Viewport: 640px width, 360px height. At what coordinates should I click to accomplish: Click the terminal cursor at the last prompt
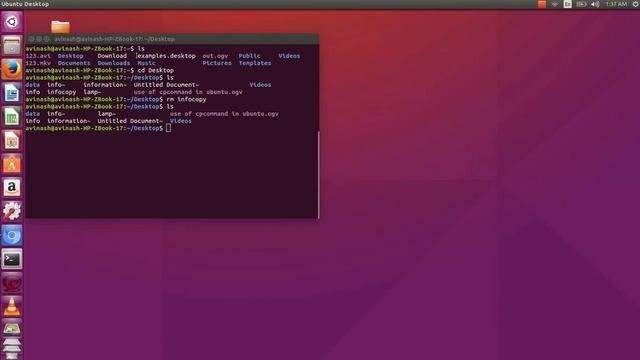pyautogui.click(x=169, y=128)
